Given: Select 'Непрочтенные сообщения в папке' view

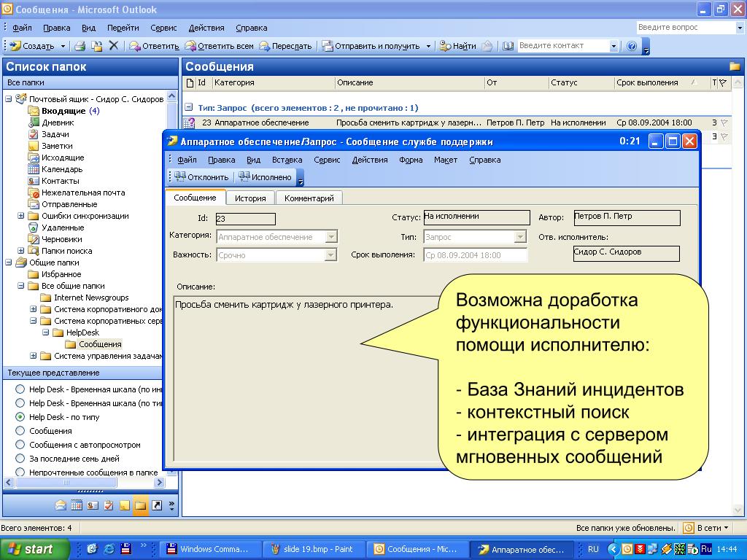Looking at the screenshot, I should point(20,472).
